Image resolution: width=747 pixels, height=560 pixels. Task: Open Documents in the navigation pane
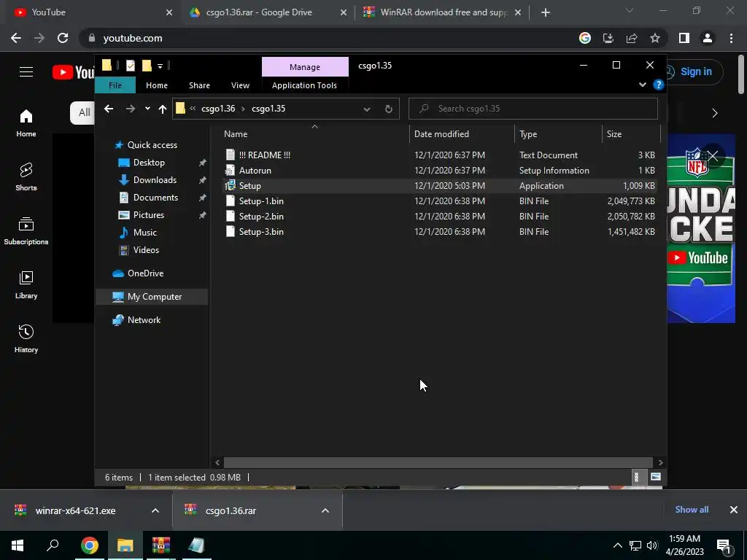point(155,198)
